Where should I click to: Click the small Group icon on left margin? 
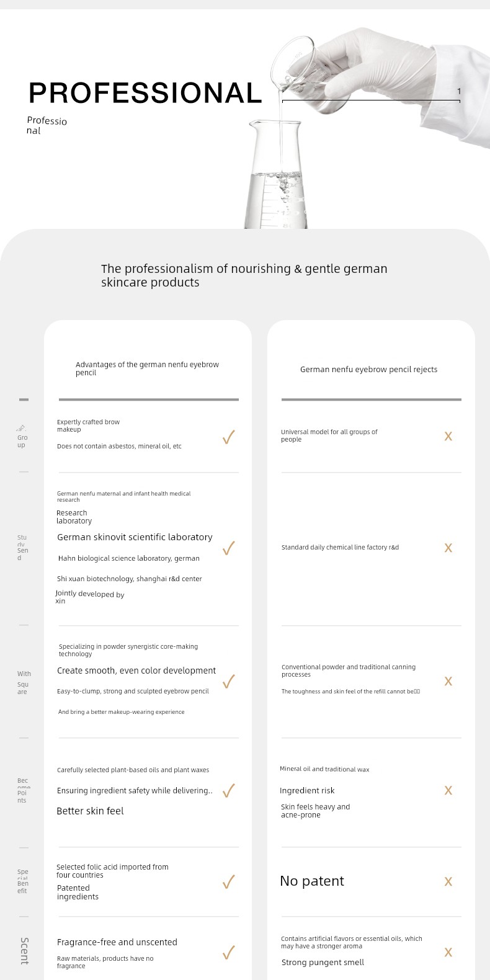(21, 428)
